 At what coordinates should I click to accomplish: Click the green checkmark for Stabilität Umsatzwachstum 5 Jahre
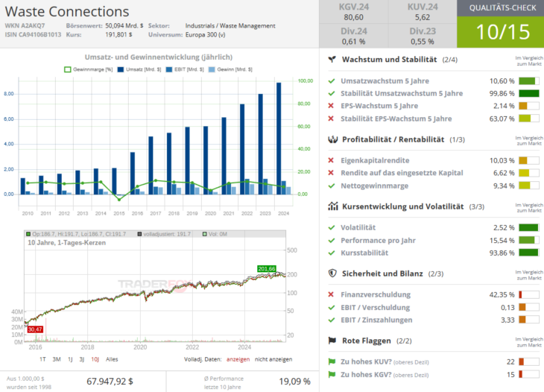point(332,94)
